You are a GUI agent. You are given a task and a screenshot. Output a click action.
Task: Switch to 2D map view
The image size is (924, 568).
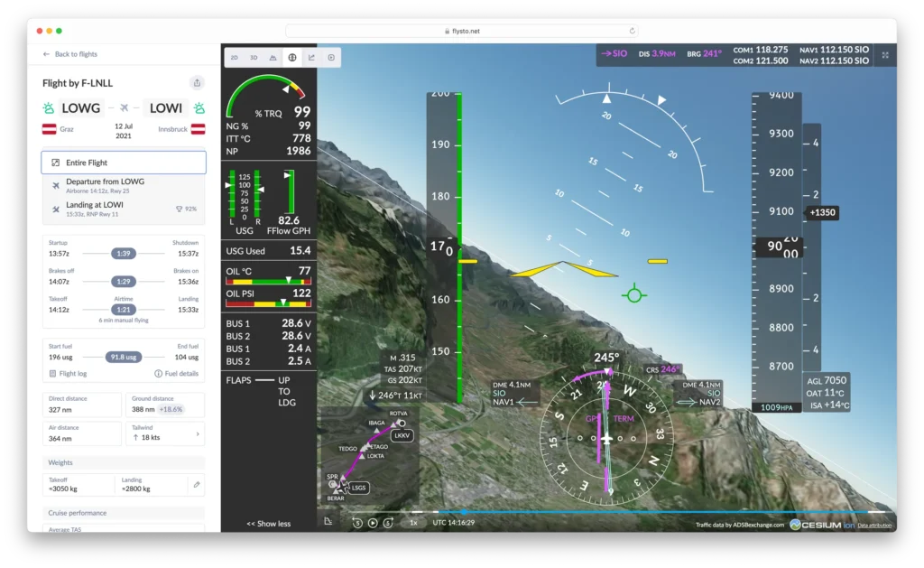(235, 58)
